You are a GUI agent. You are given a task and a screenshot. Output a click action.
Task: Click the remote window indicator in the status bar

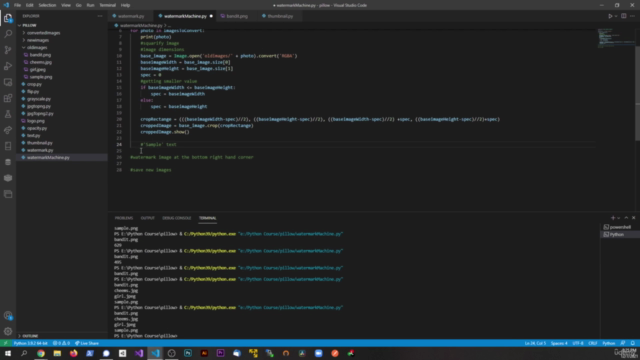coord(6,343)
